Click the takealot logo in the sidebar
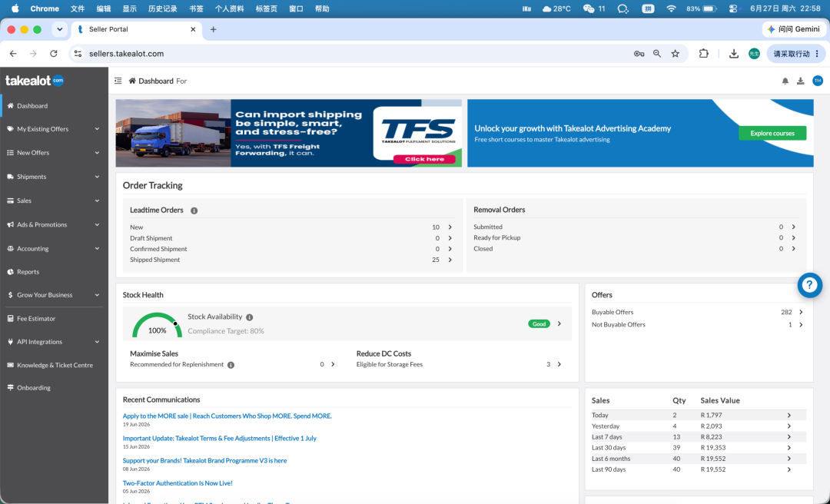Image resolution: width=830 pixels, height=504 pixels. pos(35,81)
